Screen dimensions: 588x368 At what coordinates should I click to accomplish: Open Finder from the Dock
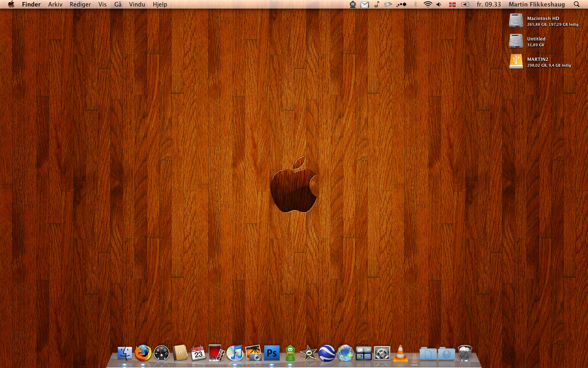tap(125, 353)
